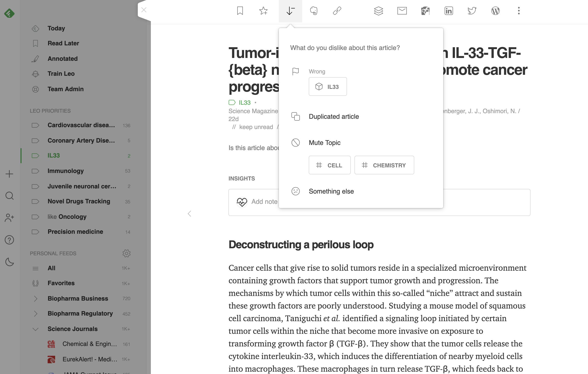Publish article to WordPress
588x374 pixels.
tap(495, 11)
